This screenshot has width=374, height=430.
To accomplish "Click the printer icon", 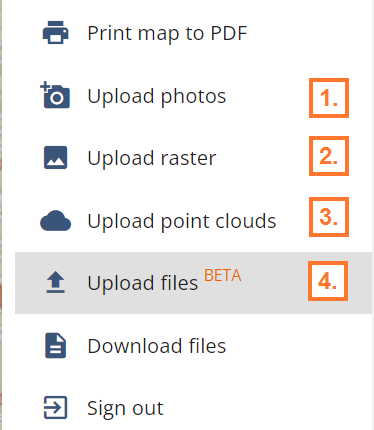I will coord(55,32).
